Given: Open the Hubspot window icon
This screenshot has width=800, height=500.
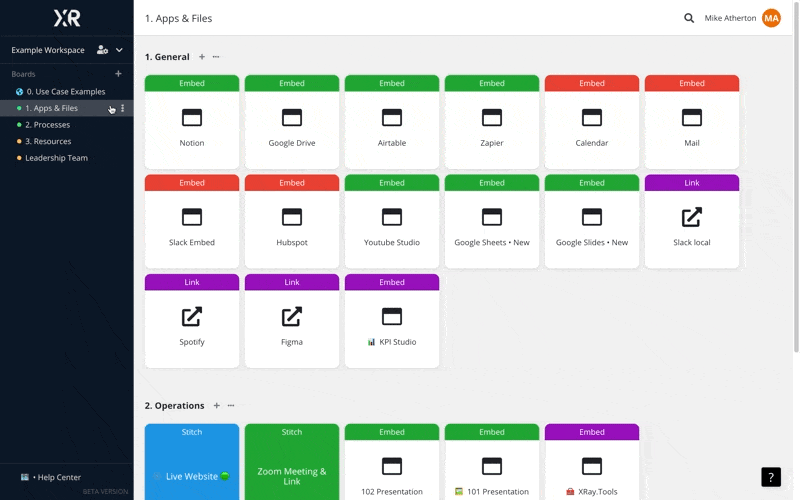Looking at the screenshot, I should pos(292,217).
